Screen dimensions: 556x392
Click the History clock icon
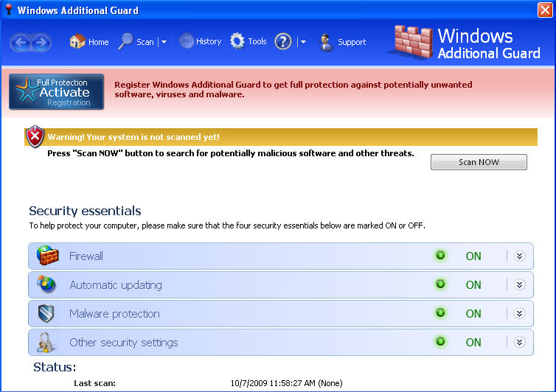coord(187,41)
